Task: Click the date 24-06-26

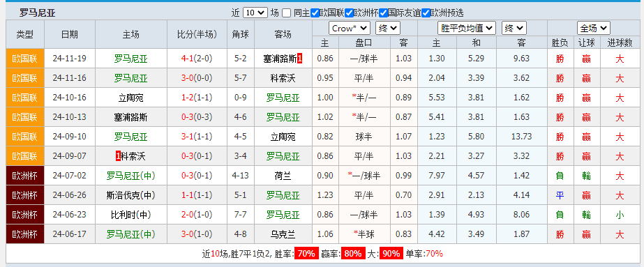Action: (x=69, y=194)
